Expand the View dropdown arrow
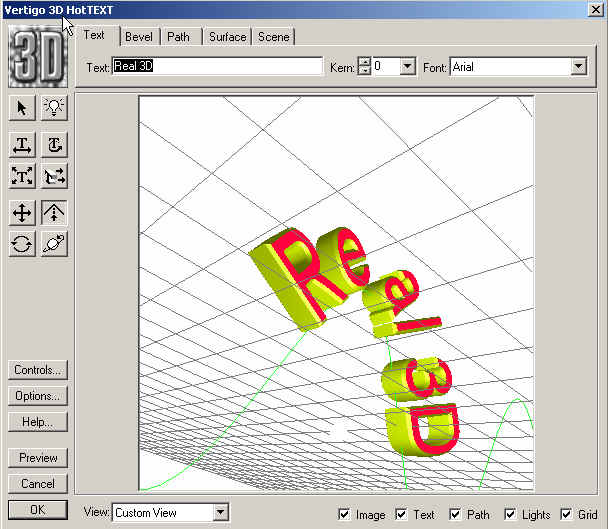Viewport: 608px width, 529px height. 220,512
